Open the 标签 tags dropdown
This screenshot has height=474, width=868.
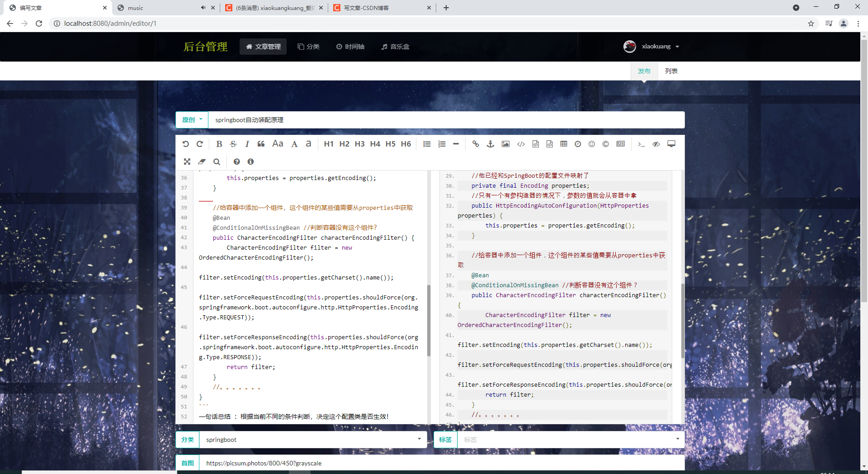[x=571, y=440]
